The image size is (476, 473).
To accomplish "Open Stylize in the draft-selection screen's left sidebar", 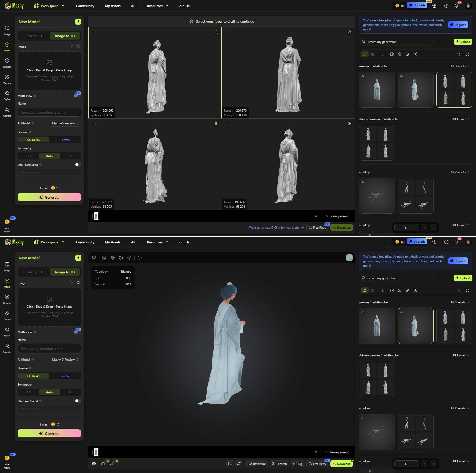I will pos(7,95).
